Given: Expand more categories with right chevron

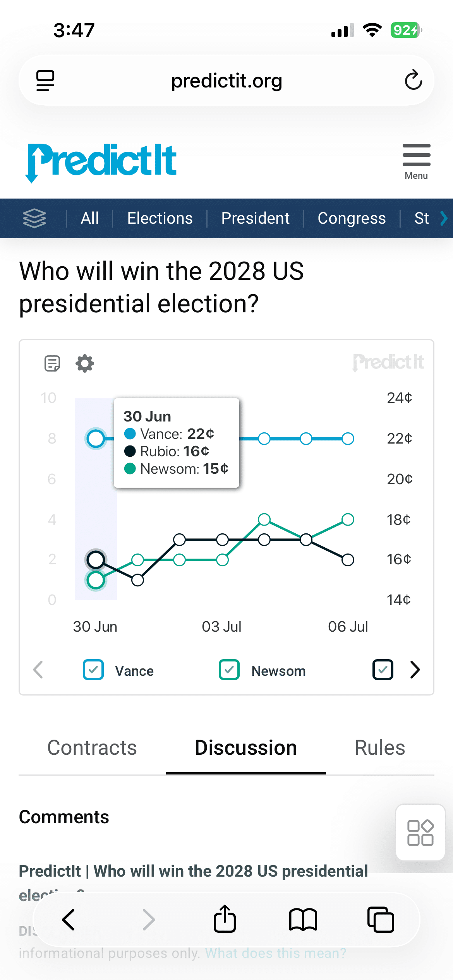Looking at the screenshot, I should click(x=444, y=218).
